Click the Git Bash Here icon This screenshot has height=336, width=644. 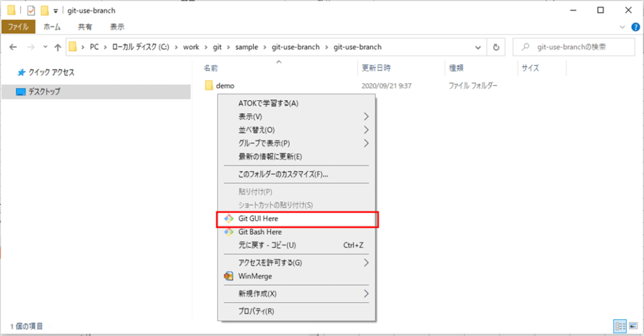click(229, 232)
